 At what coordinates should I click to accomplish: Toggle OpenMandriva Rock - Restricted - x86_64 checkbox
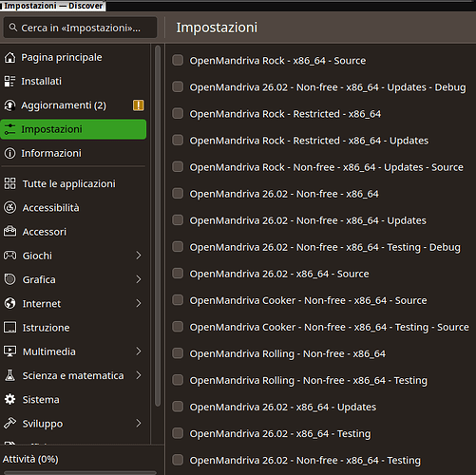[x=178, y=113]
